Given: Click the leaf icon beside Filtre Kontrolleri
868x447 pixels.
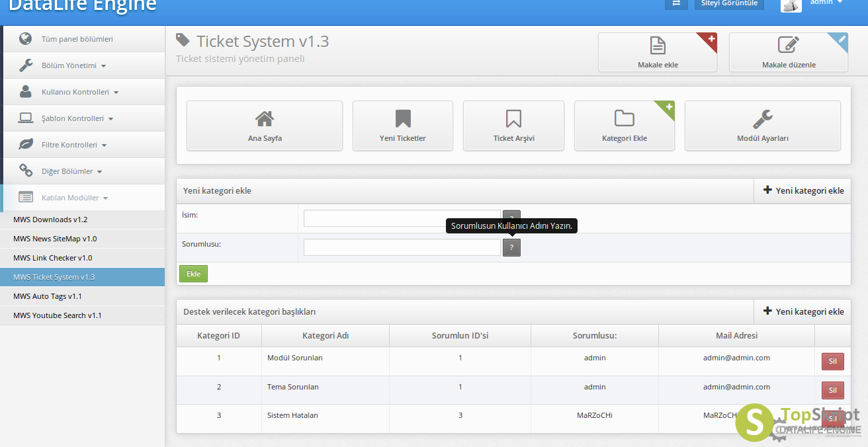Looking at the screenshot, I should [26, 144].
